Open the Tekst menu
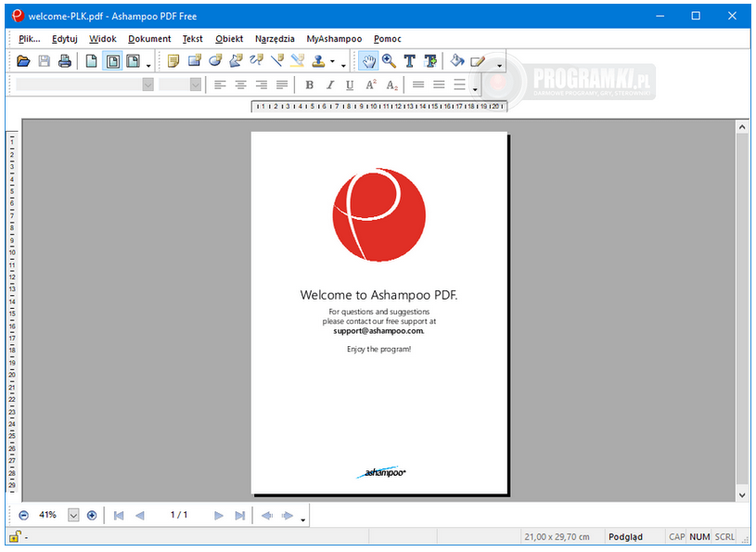Image resolution: width=756 pixels, height=552 pixels. (x=192, y=39)
